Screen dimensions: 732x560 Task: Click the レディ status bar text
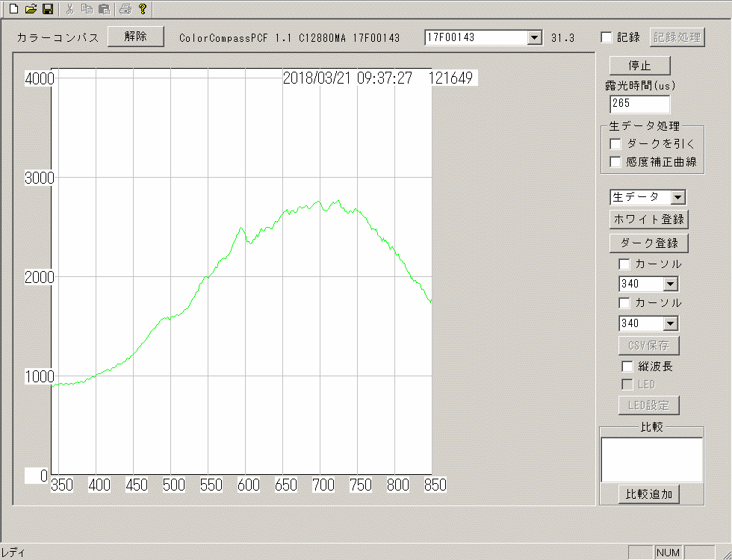[x=13, y=553]
